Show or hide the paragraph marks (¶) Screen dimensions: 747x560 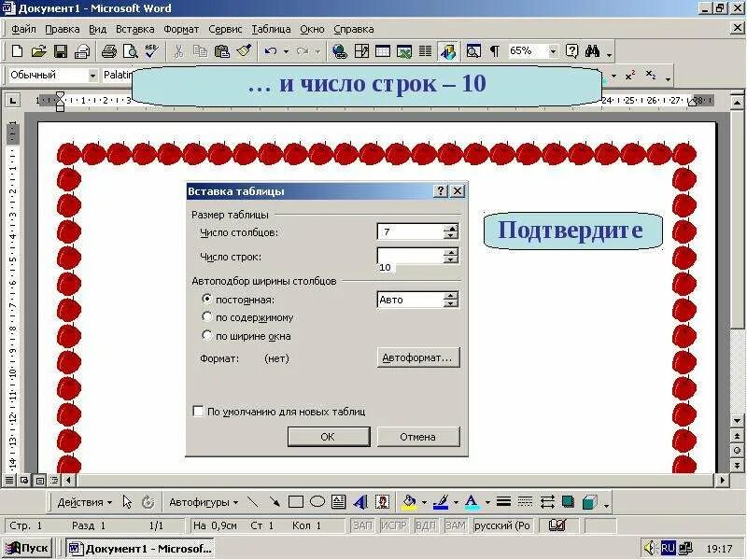point(495,51)
